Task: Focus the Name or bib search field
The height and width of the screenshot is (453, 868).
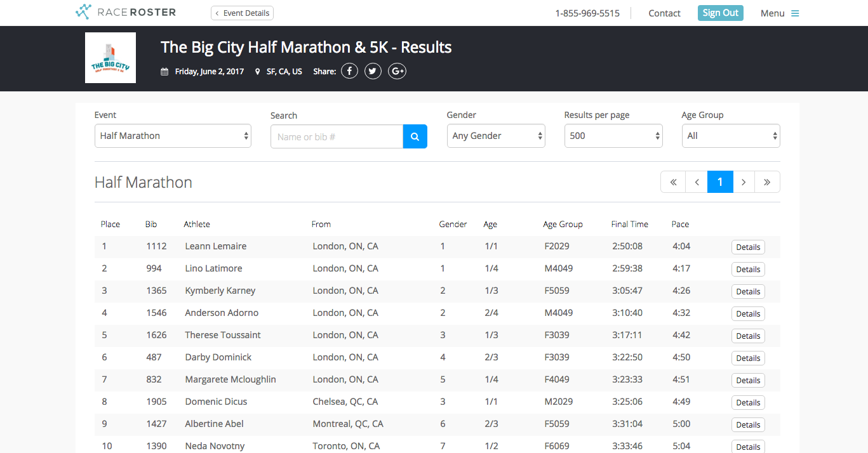Action: click(337, 136)
